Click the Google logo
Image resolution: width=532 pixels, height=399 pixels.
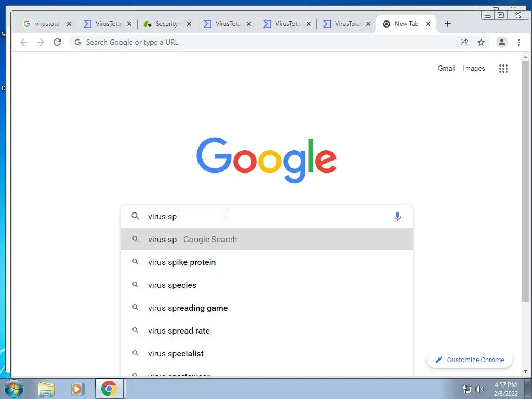[x=267, y=160]
